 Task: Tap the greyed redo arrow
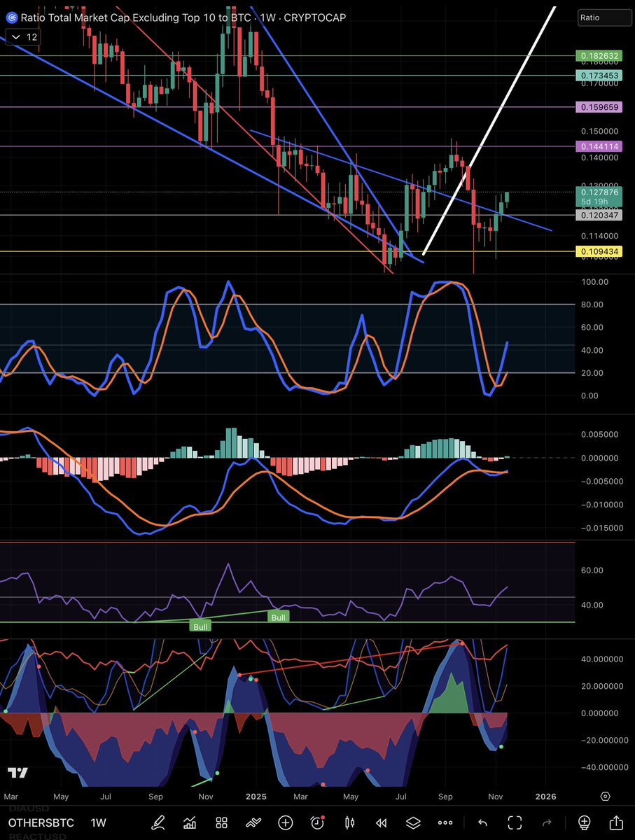coord(547,822)
